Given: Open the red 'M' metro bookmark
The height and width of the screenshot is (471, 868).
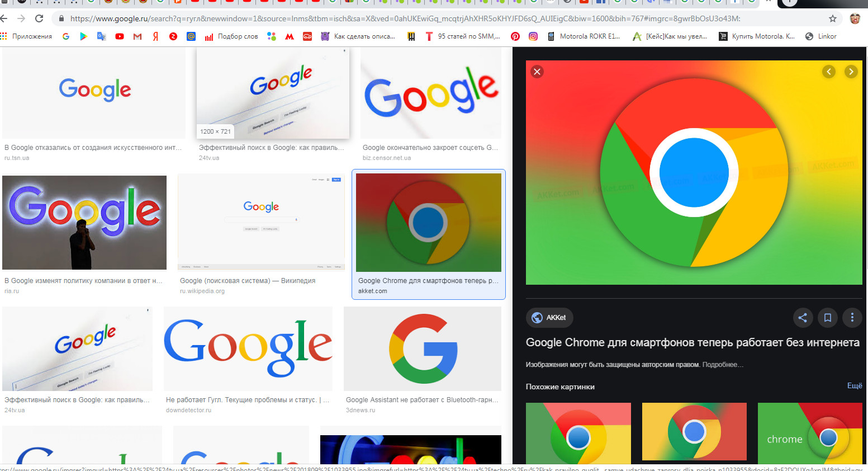Looking at the screenshot, I should 290,36.
